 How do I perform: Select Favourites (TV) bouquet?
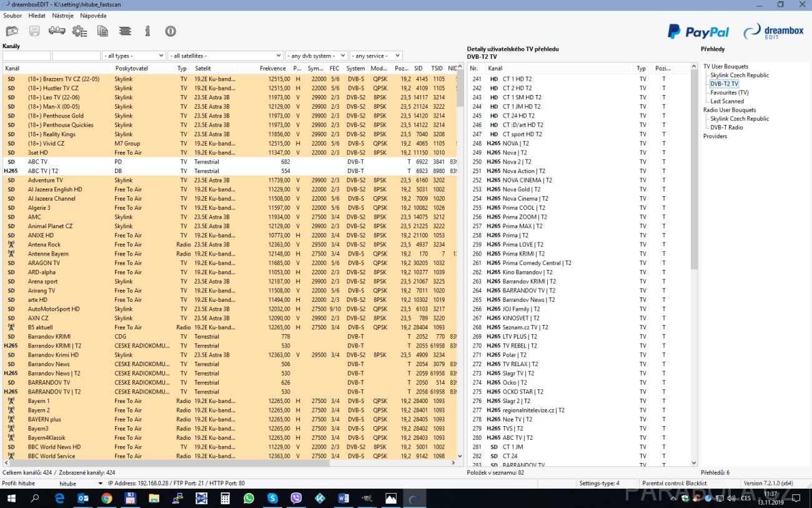(729, 92)
